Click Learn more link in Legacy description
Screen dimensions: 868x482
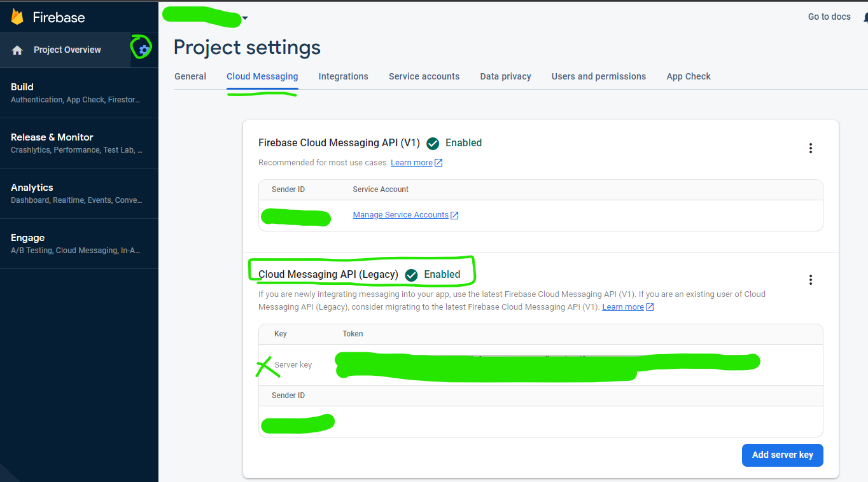[623, 307]
